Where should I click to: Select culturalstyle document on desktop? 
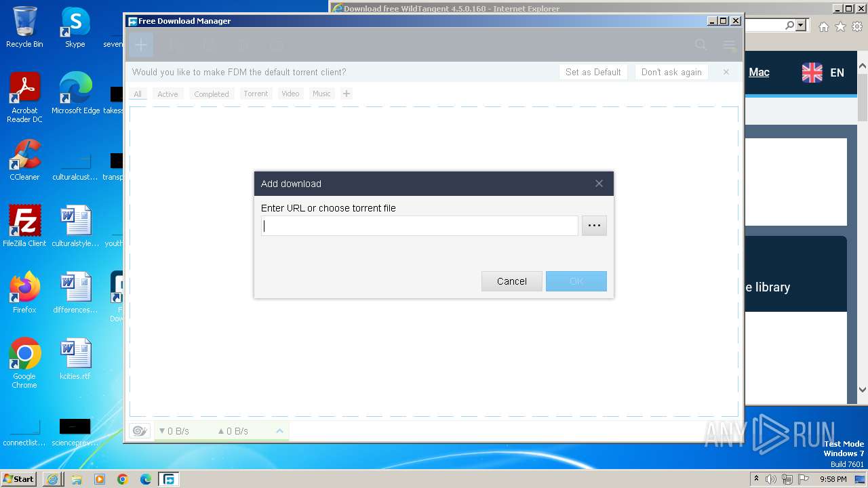click(x=75, y=226)
